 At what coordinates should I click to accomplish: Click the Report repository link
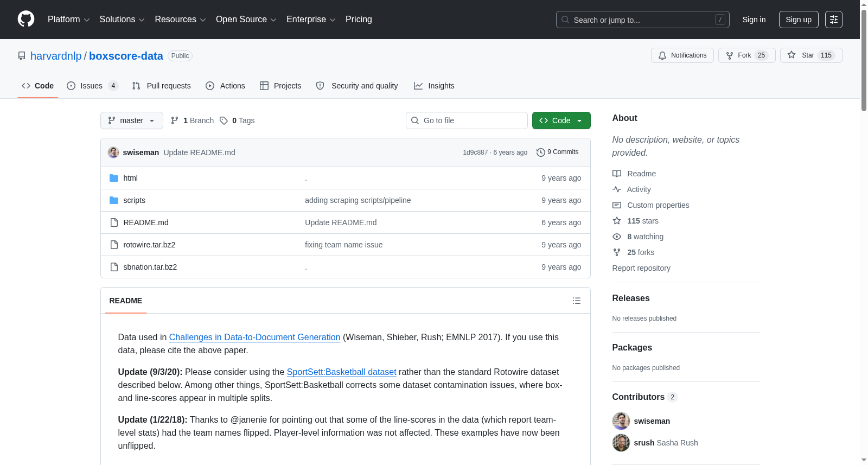[641, 268]
